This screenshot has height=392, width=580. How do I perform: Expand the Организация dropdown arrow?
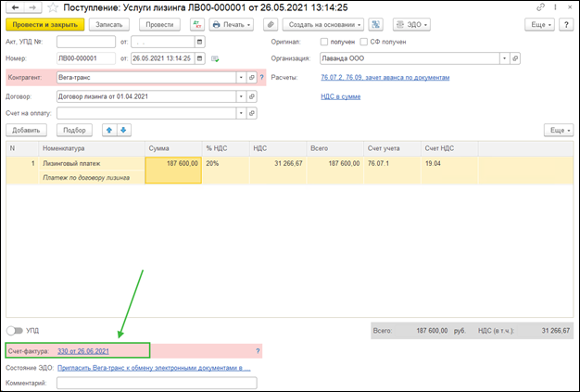pos(505,58)
